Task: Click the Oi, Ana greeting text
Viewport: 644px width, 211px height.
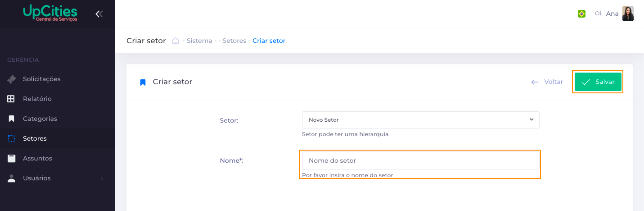Action: [607, 14]
